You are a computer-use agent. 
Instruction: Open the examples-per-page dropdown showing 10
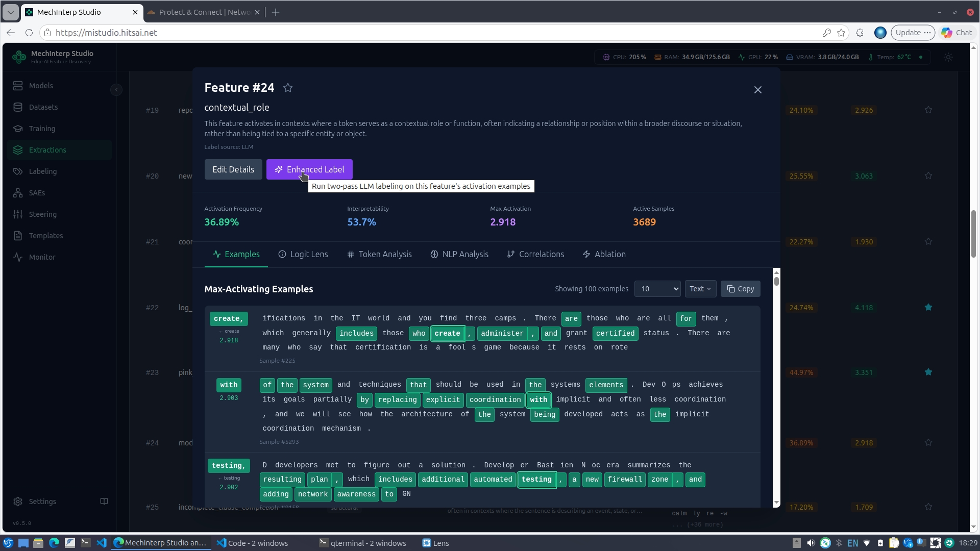click(x=657, y=289)
